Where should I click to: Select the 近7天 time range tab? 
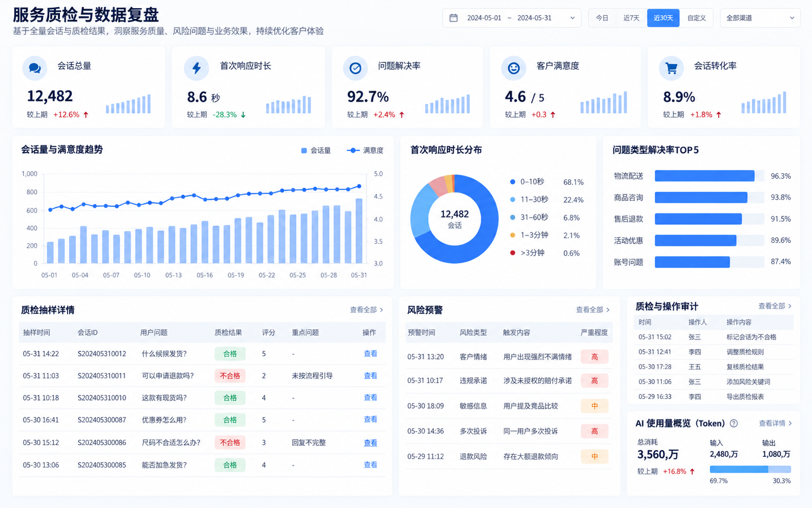pos(631,18)
